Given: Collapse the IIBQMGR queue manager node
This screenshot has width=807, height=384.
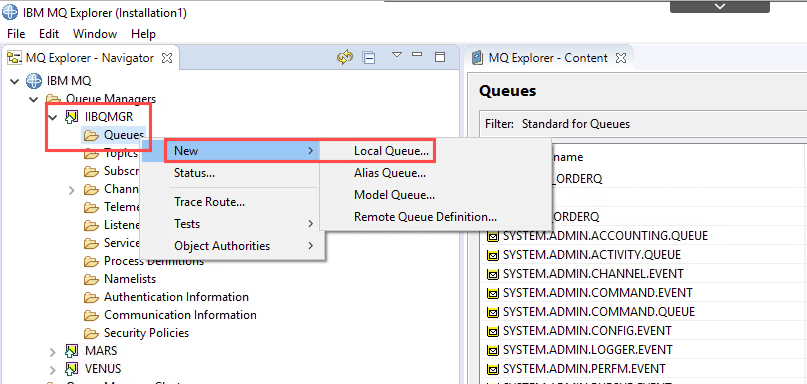Looking at the screenshot, I should 52,117.
